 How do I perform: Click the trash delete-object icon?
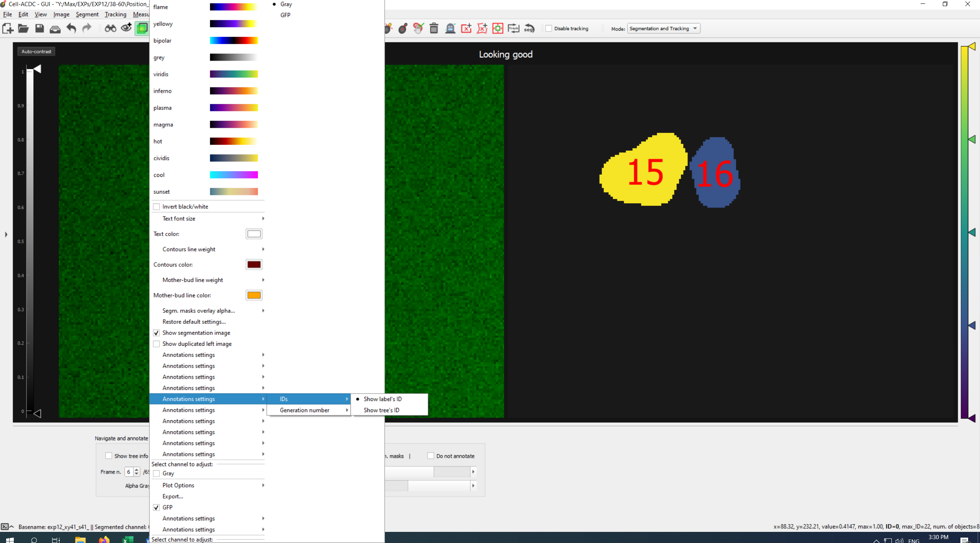pyautogui.click(x=434, y=28)
